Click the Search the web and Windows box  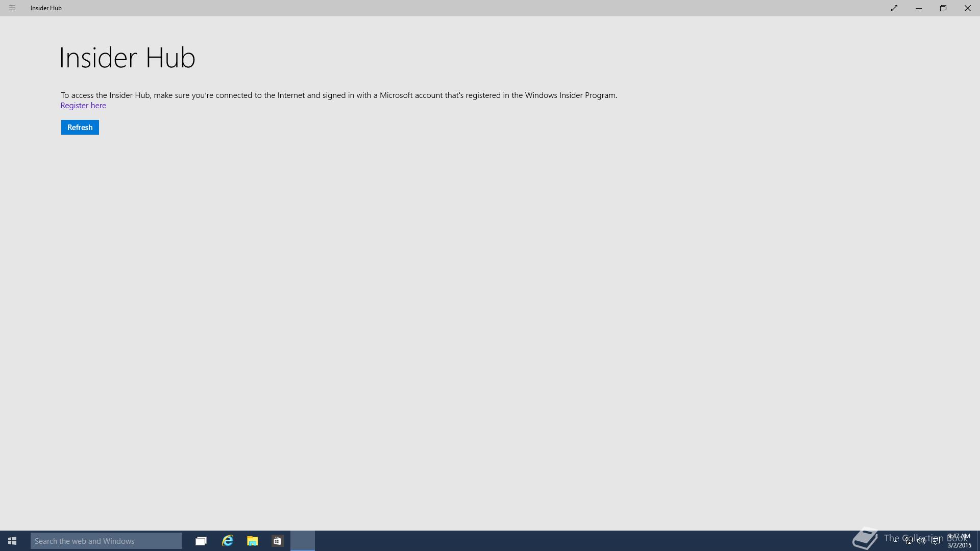[x=106, y=541]
